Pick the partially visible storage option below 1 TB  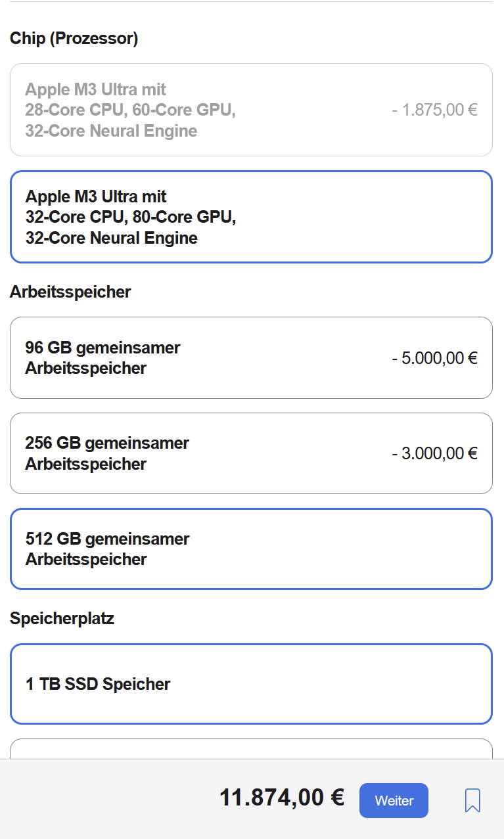coord(251,749)
